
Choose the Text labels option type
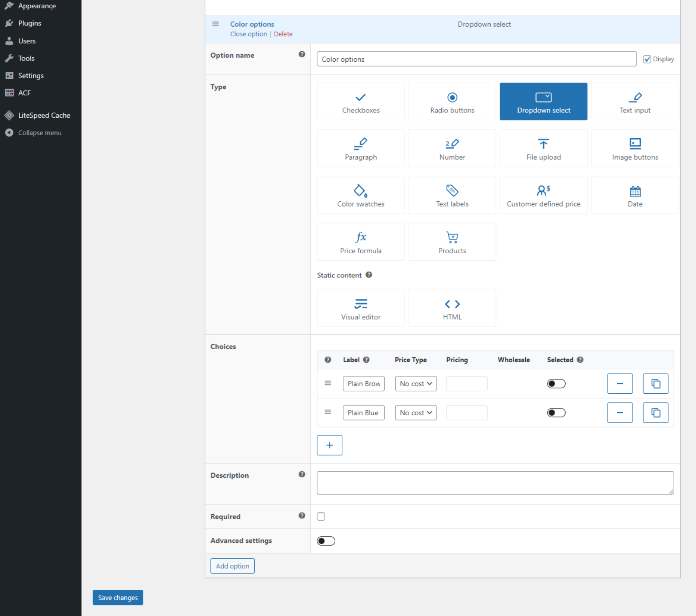tap(452, 195)
